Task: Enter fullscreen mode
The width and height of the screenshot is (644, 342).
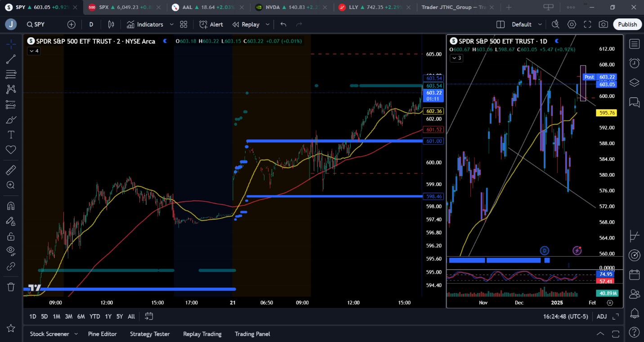Action: [587, 24]
